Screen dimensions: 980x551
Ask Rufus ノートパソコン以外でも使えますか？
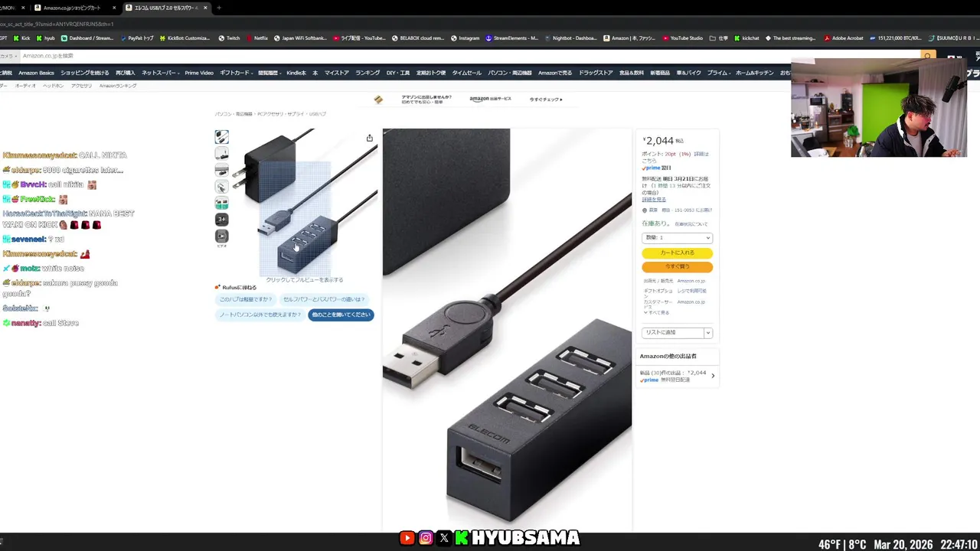(x=260, y=315)
